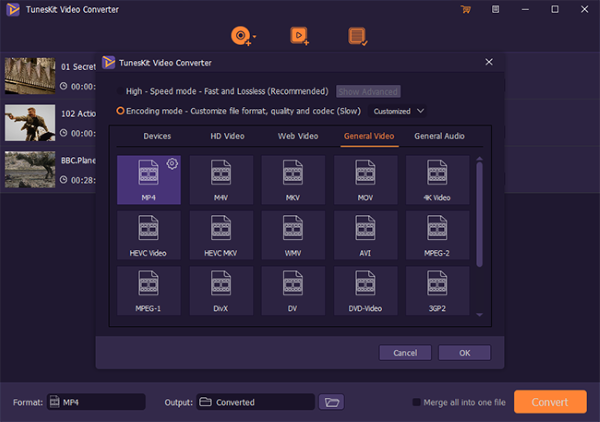
Task: Pick the WMV format tile
Action: click(x=293, y=235)
